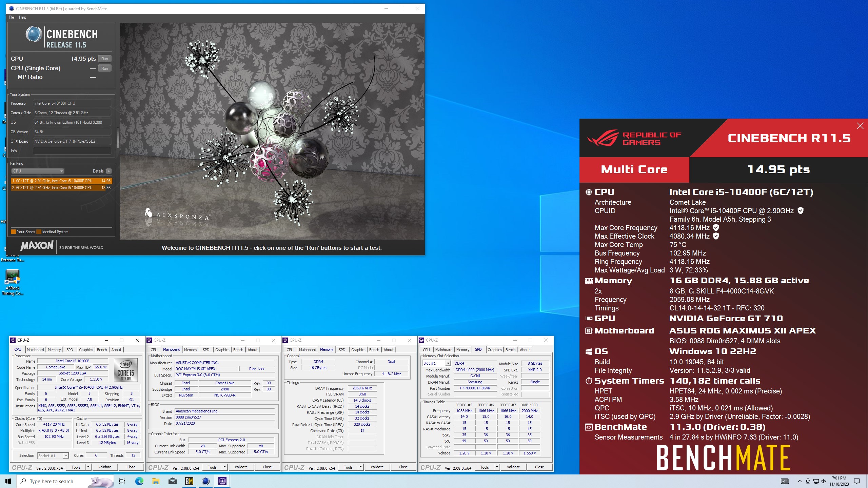Click the taskbar clock showing 7:01 PM
868x488 pixels.
[839, 481]
